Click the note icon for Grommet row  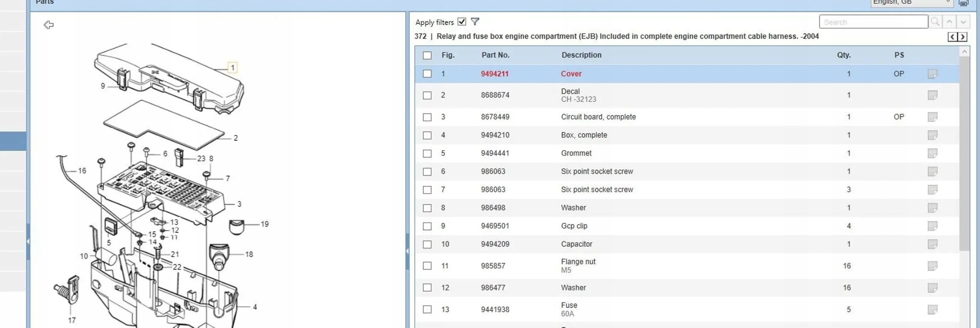932,153
